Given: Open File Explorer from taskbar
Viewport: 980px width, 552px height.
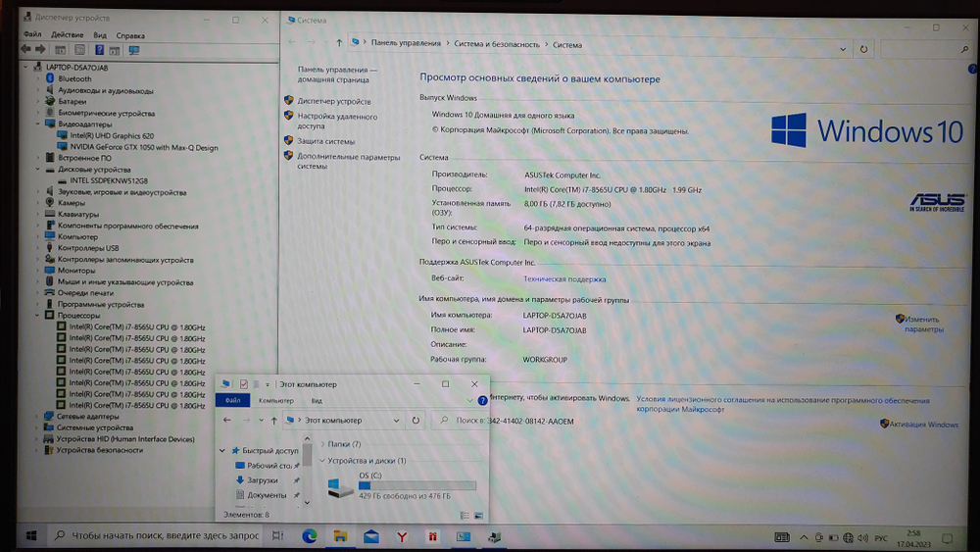Looking at the screenshot, I should coord(340,536).
